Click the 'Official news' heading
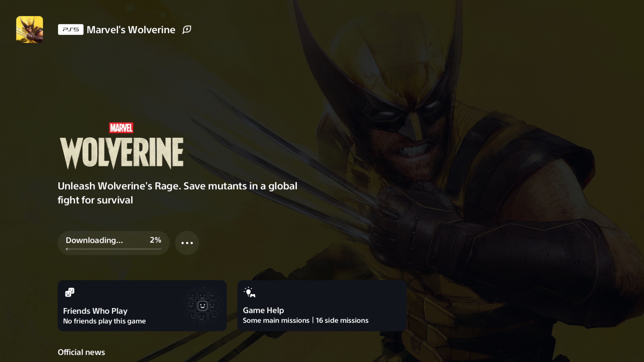 coord(81,352)
